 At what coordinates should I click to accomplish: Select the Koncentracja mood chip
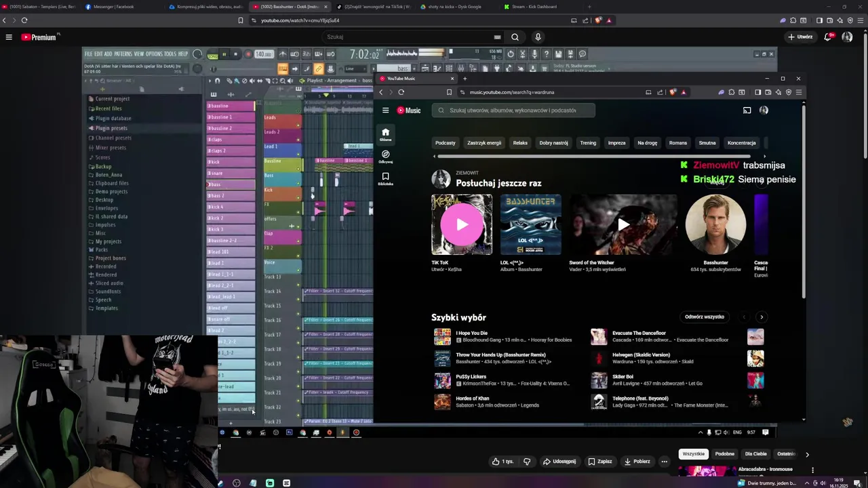click(741, 143)
